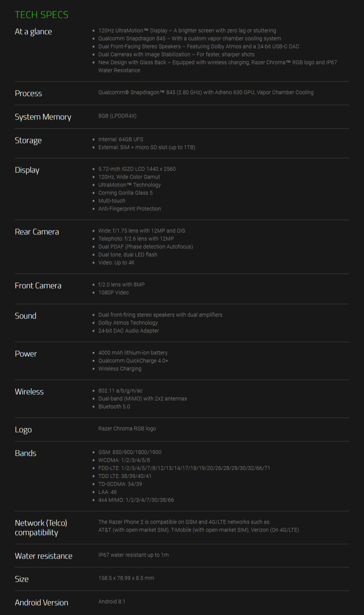The width and height of the screenshot is (364, 615).
Task: Click the Android Version label
Action: pos(42,602)
